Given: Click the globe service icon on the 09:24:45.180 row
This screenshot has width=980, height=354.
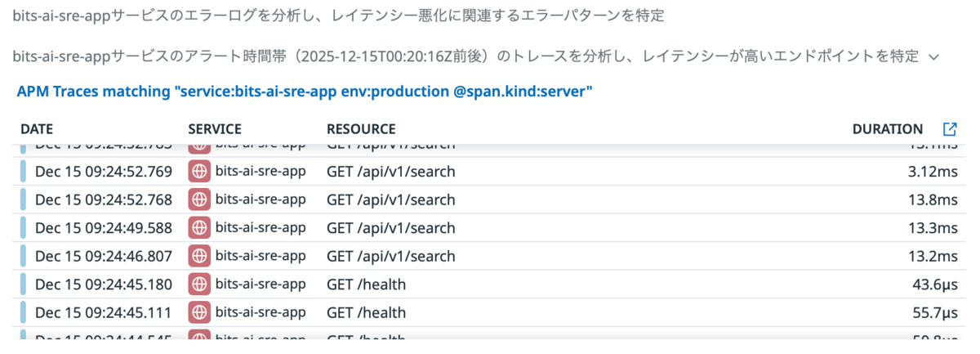Looking at the screenshot, I should pos(199,285).
